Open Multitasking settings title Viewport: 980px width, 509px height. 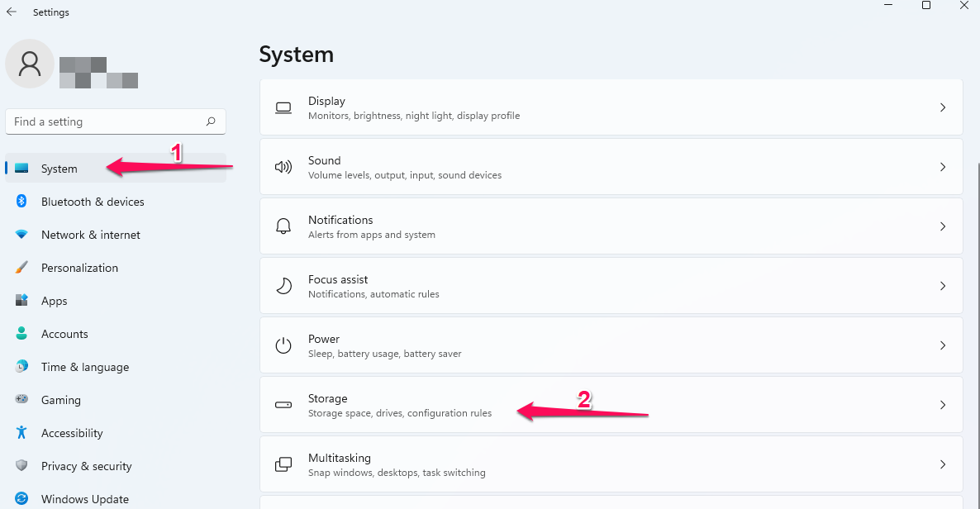[x=340, y=458]
